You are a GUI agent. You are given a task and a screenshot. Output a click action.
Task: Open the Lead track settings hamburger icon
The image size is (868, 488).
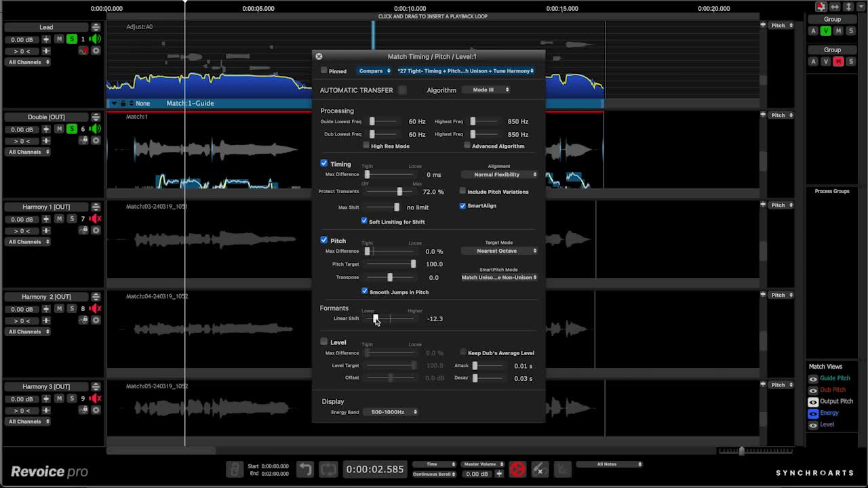point(96,27)
